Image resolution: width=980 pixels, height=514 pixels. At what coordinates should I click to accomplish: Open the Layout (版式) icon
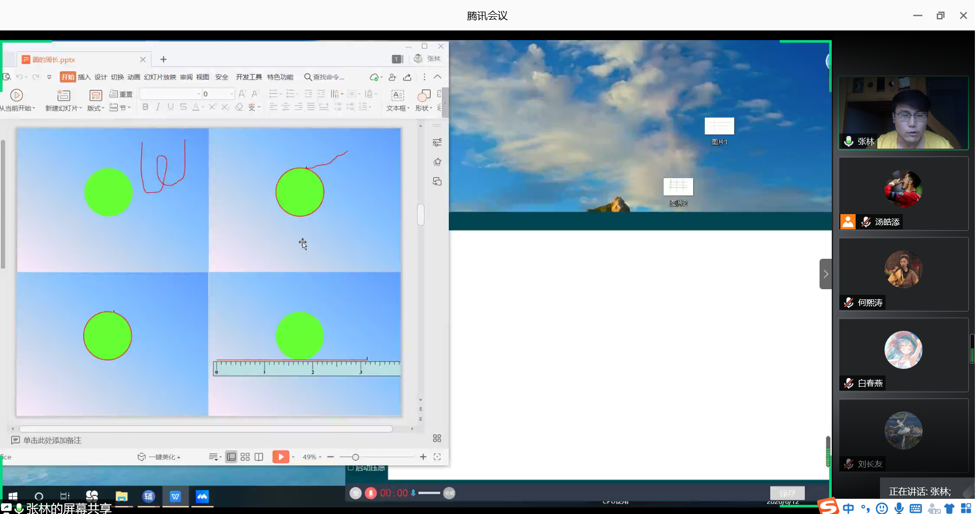pyautogui.click(x=95, y=95)
